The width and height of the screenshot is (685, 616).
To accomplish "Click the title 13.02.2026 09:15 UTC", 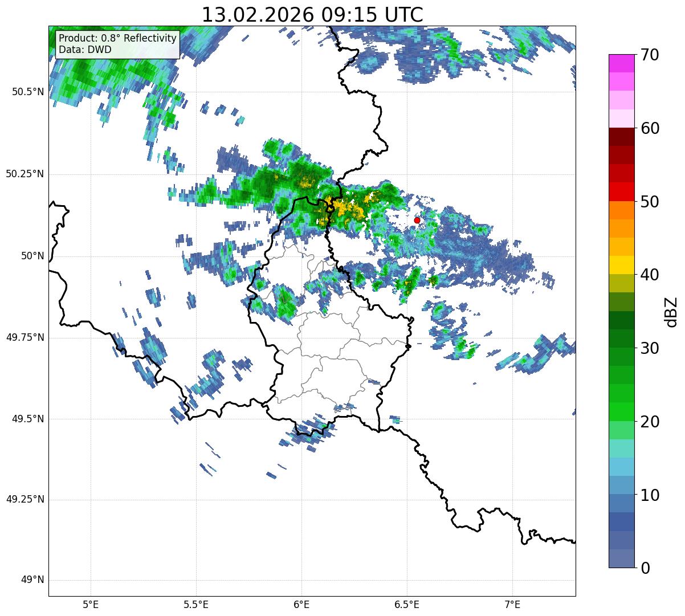I will pos(312,15).
